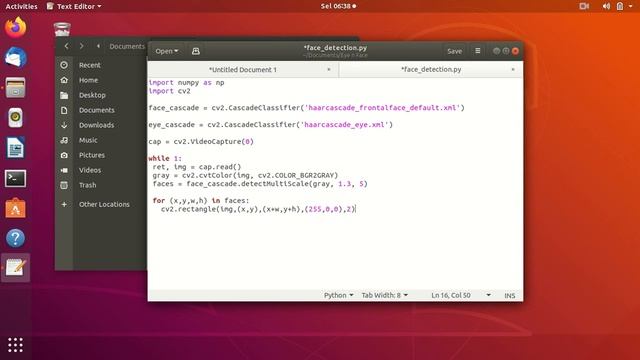The height and width of the screenshot is (360, 640).
Task: Open the line/column position dropdown arrow
Action: coord(489,295)
